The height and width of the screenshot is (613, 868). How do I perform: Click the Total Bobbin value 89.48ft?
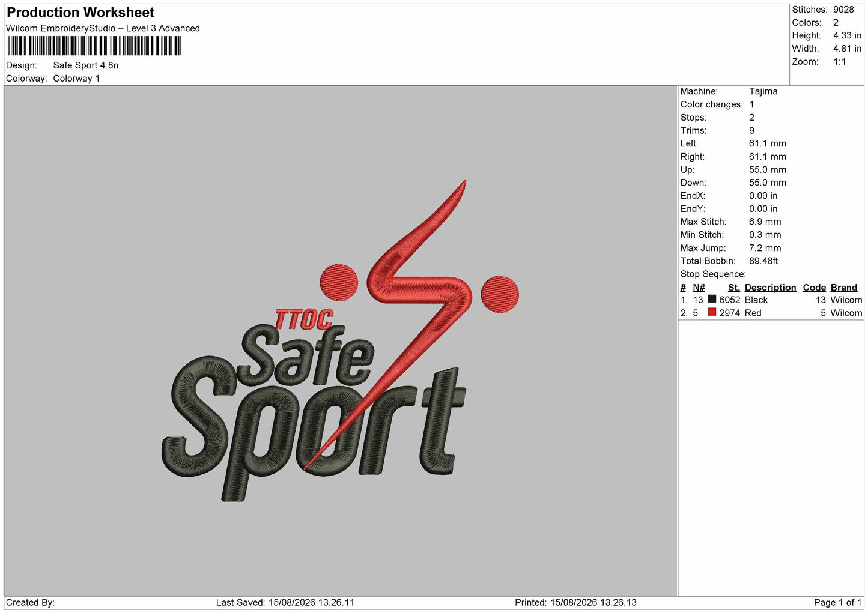[x=763, y=261]
